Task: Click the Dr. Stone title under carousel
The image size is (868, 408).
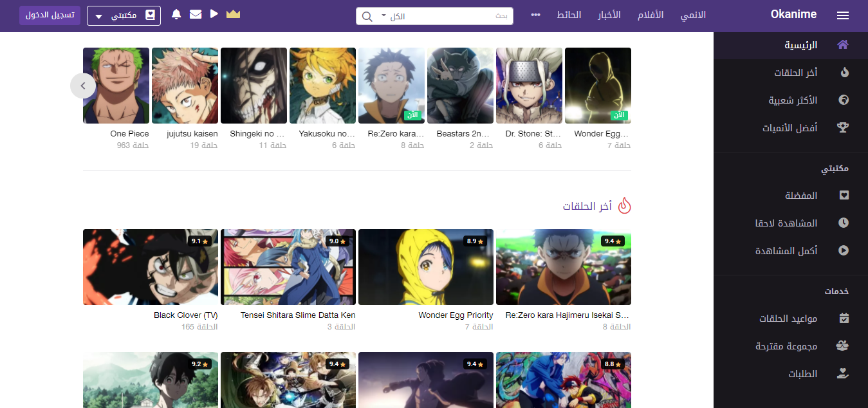Action: coord(533,134)
